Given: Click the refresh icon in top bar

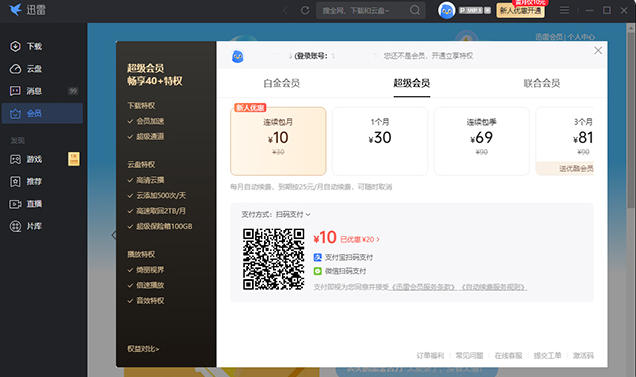Looking at the screenshot, I should pyautogui.click(x=305, y=10).
